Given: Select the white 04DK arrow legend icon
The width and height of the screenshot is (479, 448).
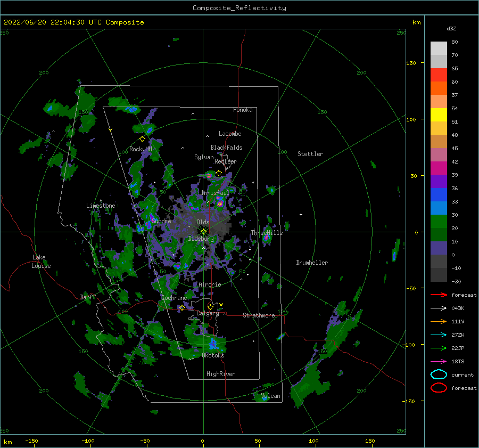Looking at the screenshot, I should click(439, 308).
